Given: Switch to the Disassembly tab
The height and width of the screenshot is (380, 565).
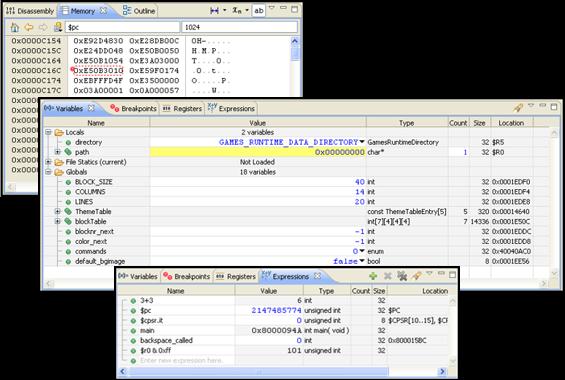Looking at the screenshot, I should [x=30, y=11].
